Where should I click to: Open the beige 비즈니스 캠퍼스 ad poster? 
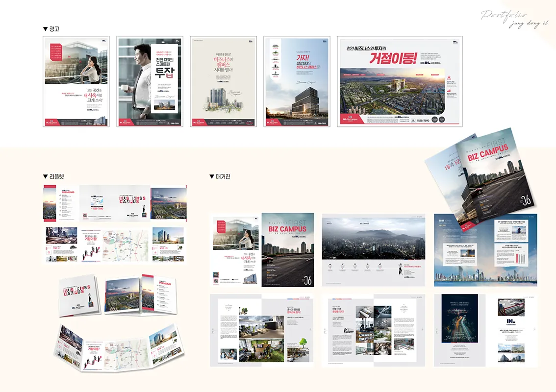coord(223,81)
